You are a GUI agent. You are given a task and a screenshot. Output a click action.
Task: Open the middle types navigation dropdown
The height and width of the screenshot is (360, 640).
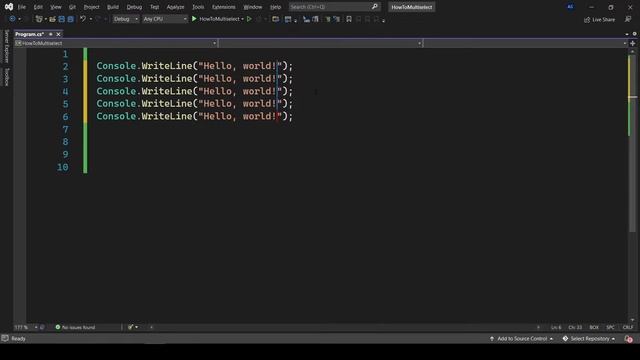(x=320, y=43)
